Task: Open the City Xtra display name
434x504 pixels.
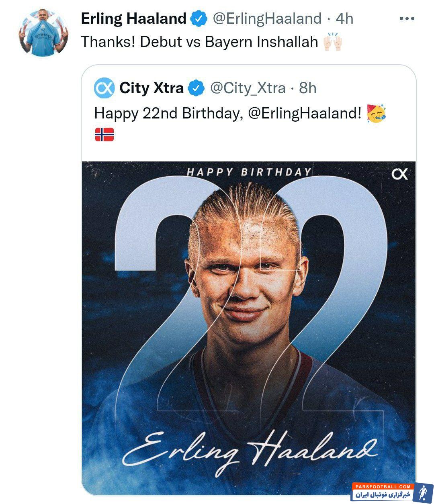Action: [151, 88]
